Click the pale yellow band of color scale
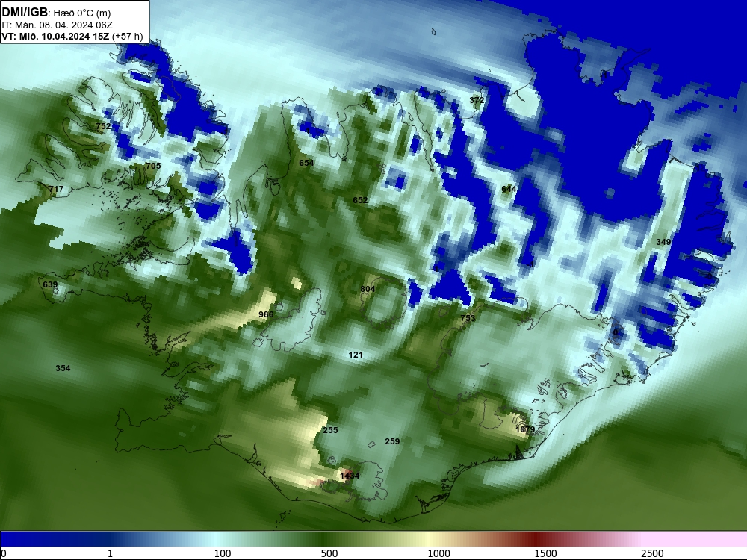 (x=429, y=538)
